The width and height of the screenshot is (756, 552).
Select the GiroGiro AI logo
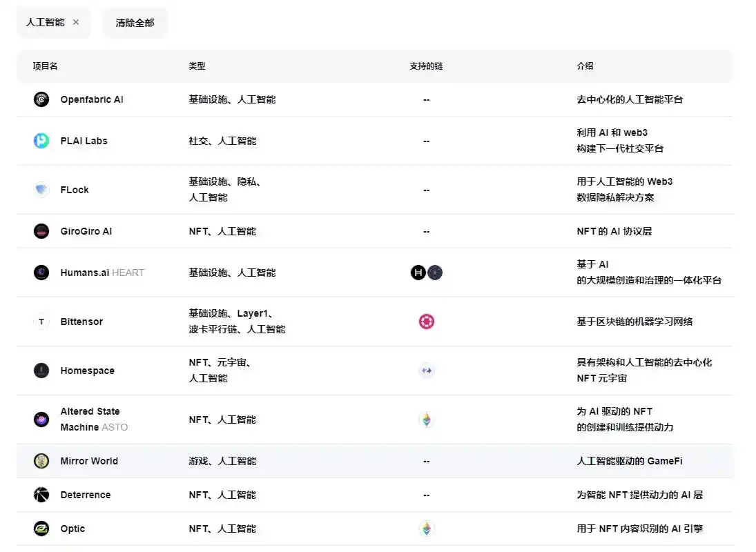coord(41,231)
